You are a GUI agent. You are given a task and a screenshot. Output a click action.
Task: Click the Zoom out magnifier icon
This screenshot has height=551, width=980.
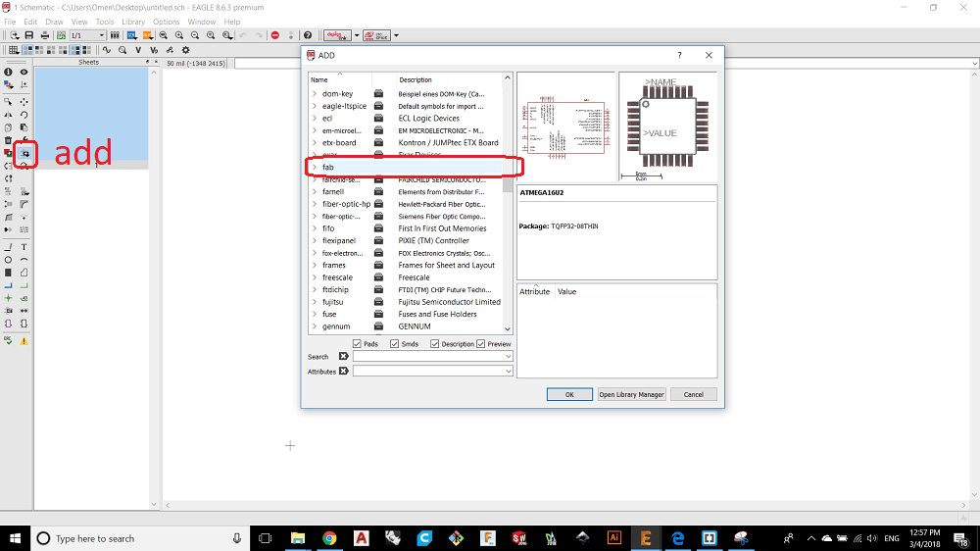195,35
